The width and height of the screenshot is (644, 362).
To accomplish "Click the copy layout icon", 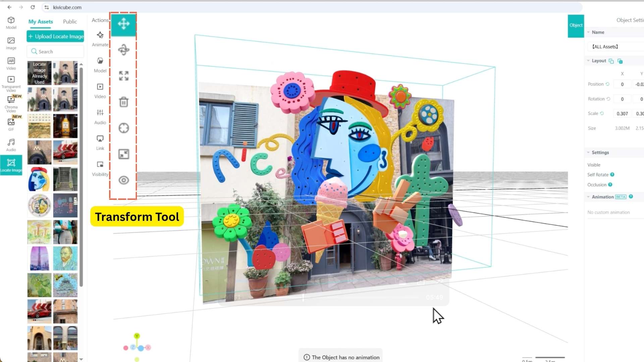I will (611, 61).
